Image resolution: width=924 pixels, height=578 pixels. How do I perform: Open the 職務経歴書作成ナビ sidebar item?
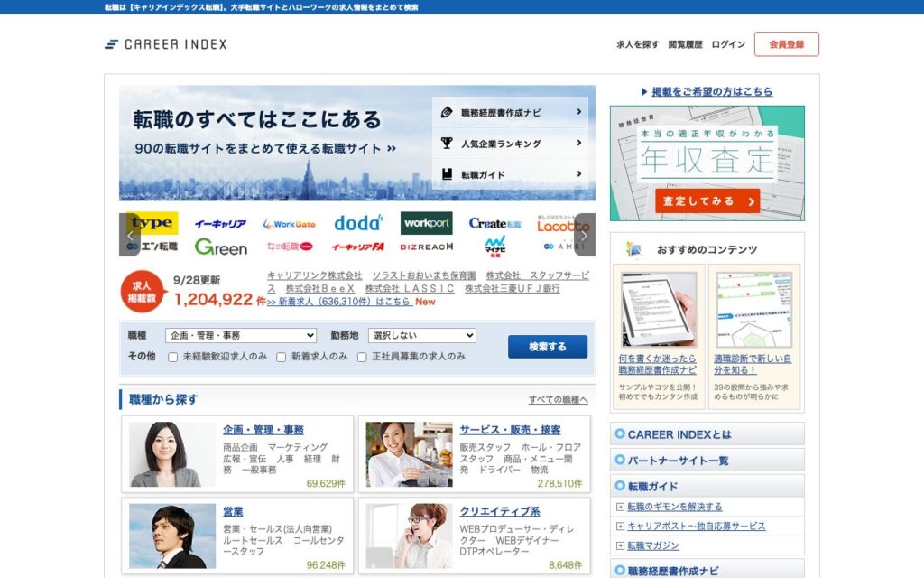pyautogui.click(x=707, y=570)
